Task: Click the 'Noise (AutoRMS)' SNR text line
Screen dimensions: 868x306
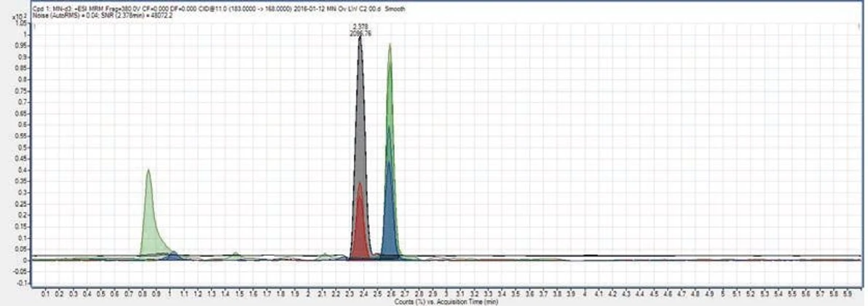Action: pos(103,15)
